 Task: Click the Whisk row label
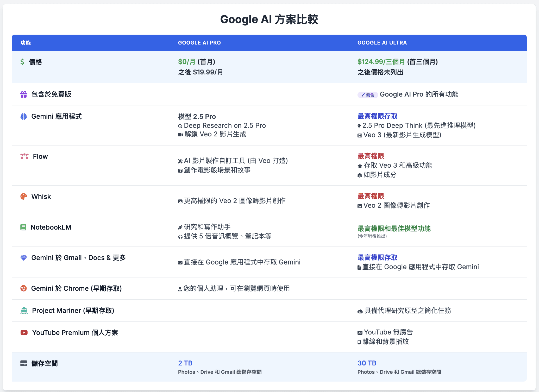(41, 197)
